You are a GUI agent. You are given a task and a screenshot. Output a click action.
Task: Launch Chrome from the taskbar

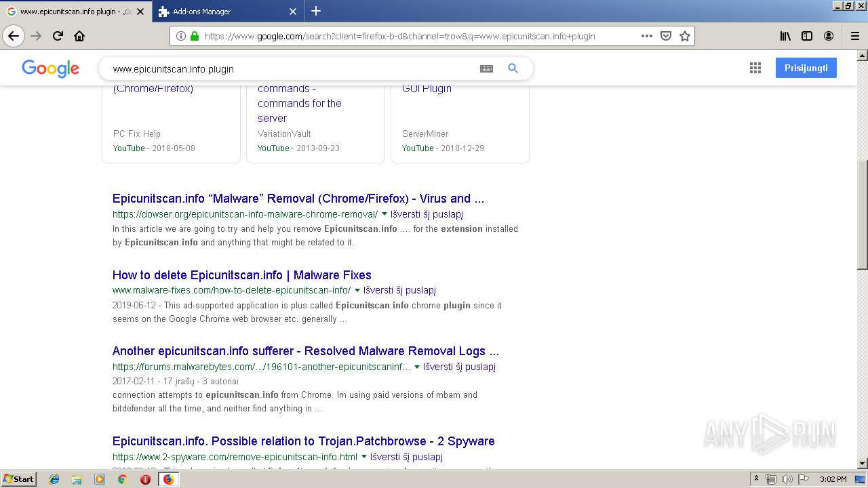pyautogui.click(x=122, y=479)
